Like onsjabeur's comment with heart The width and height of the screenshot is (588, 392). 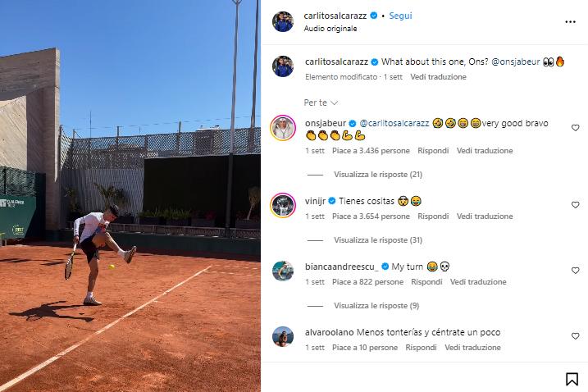pyautogui.click(x=575, y=128)
